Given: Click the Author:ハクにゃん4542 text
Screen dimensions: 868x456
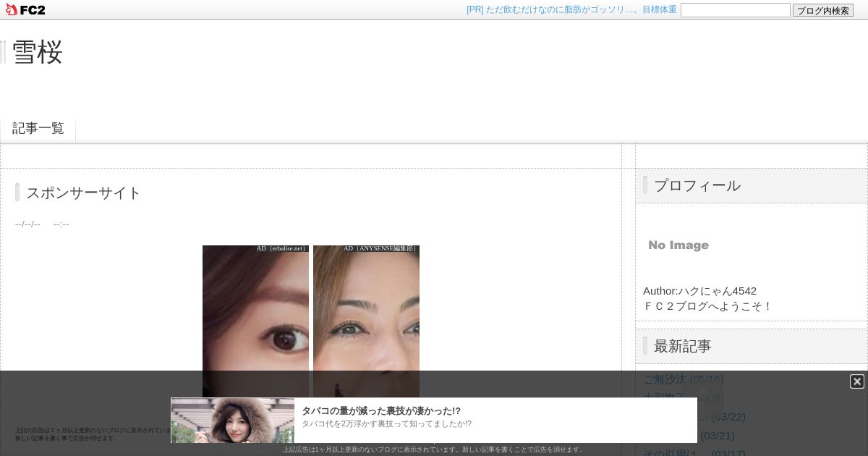Looking at the screenshot, I should 699,290.
